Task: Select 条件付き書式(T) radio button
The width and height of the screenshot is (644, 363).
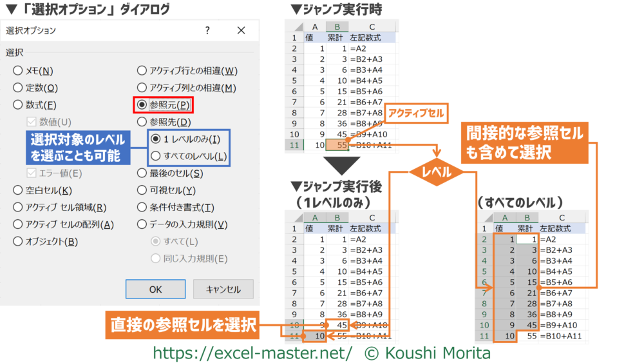Action: click(142, 208)
